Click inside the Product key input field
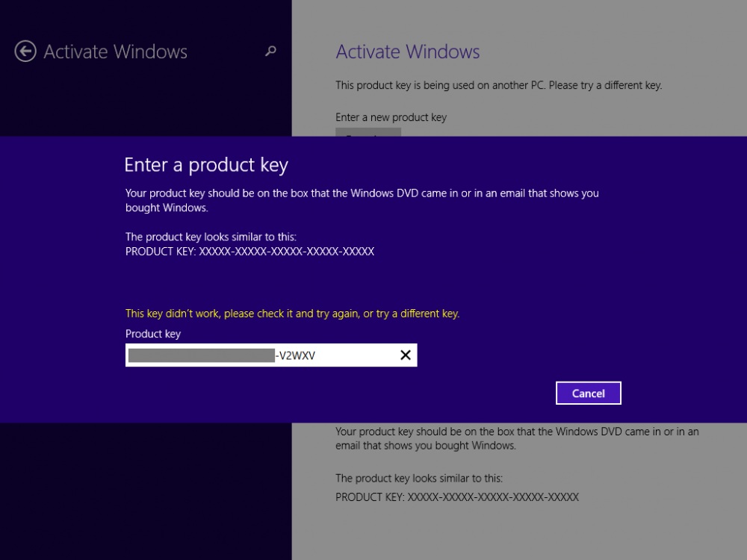The width and height of the screenshot is (747, 560). click(x=271, y=355)
